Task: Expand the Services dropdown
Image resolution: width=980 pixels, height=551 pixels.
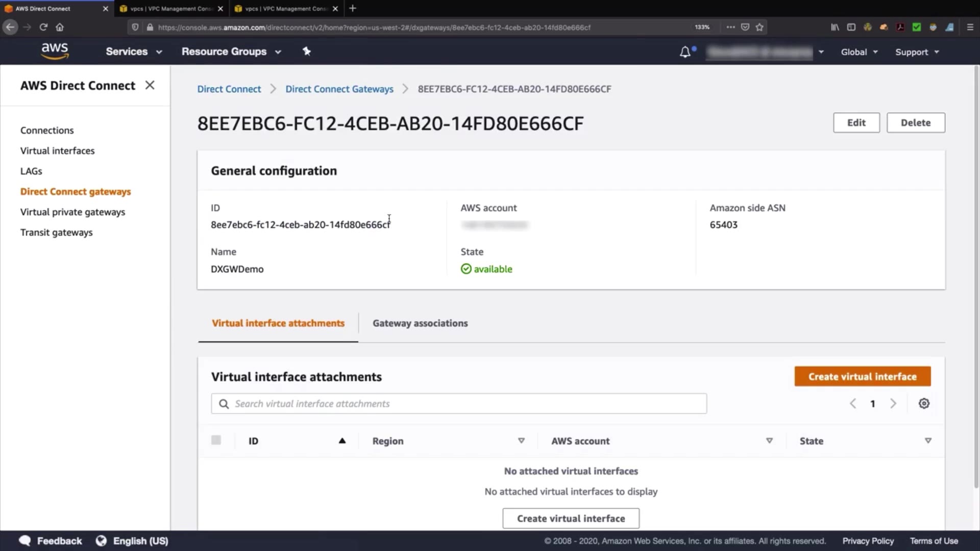Action: pyautogui.click(x=134, y=52)
